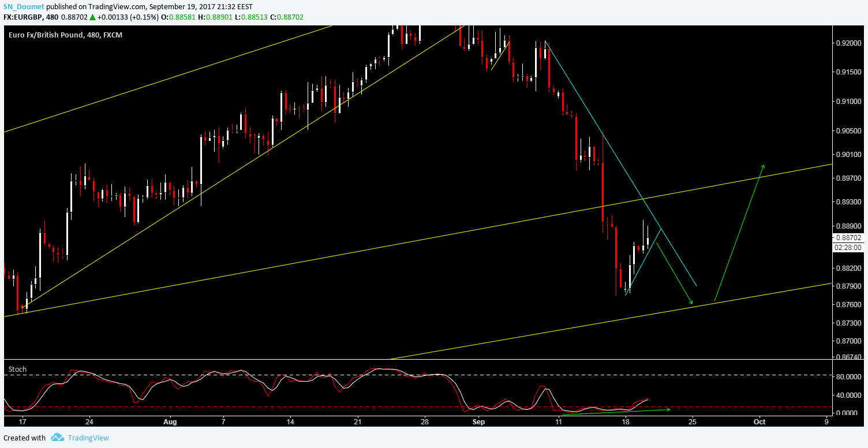
Task: Click the 0.91000 price axis label
Action: click(x=849, y=102)
